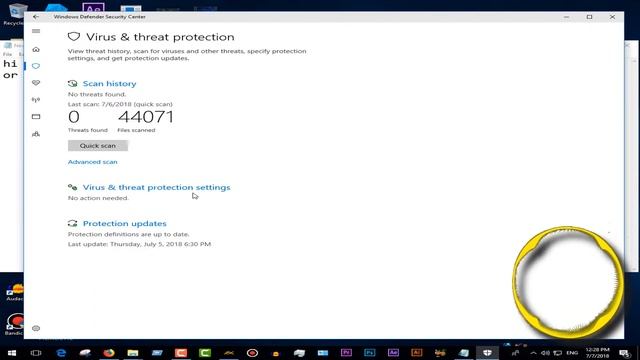This screenshot has width=640, height=360.
Task: Open Family options sidebar icon
Action: pyautogui.click(x=36, y=134)
